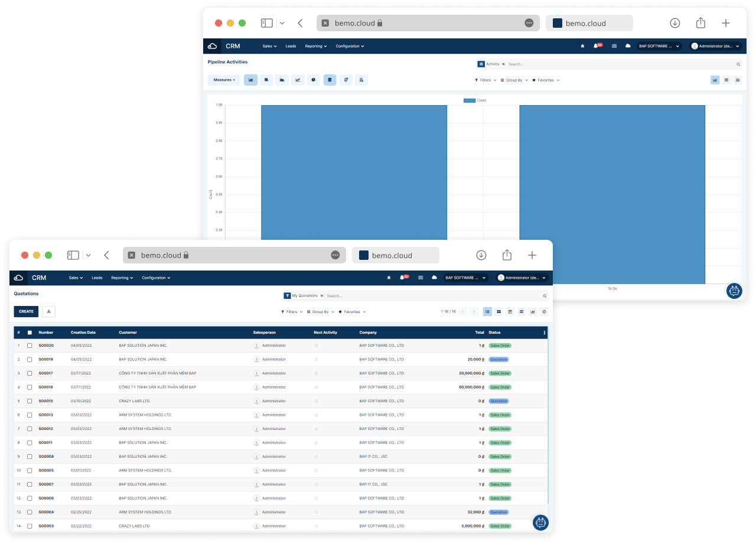Click chatbot assistant icon in Pipeline Activities window
The image size is (756, 544).
point(734,291)
